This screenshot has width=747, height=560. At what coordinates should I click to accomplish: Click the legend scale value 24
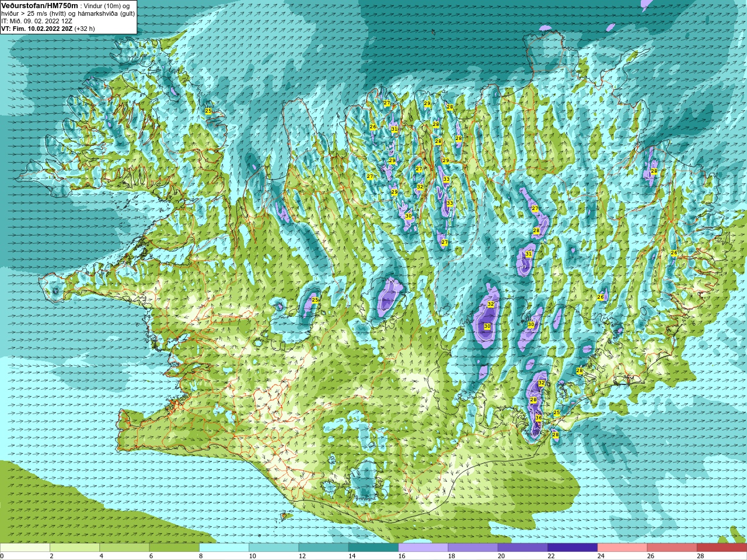pos(601,556)
